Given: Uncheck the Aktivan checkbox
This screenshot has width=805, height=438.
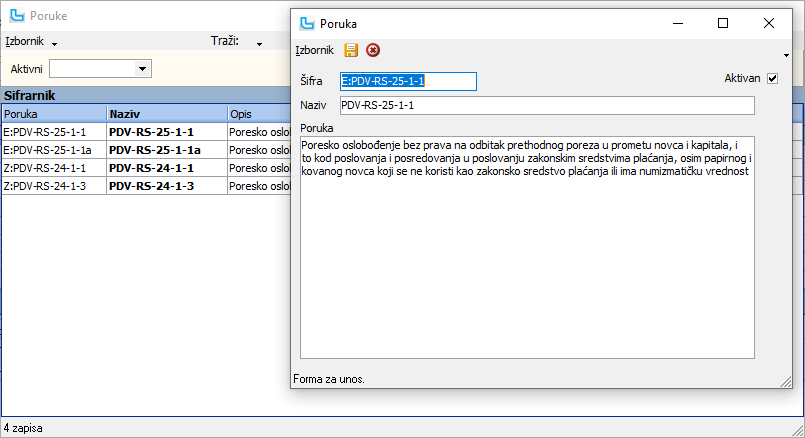Looking at the screenshot, I should point(772,79).
